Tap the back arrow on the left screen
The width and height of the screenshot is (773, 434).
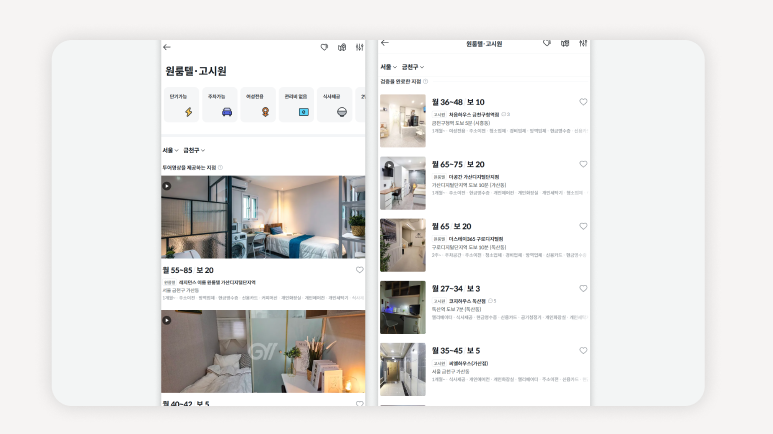167,47
